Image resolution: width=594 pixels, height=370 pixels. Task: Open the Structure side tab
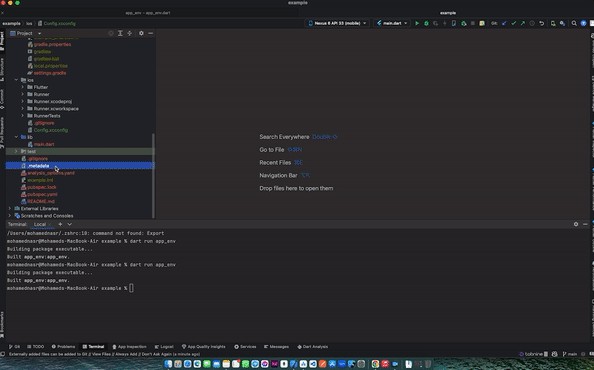[2, 69]
